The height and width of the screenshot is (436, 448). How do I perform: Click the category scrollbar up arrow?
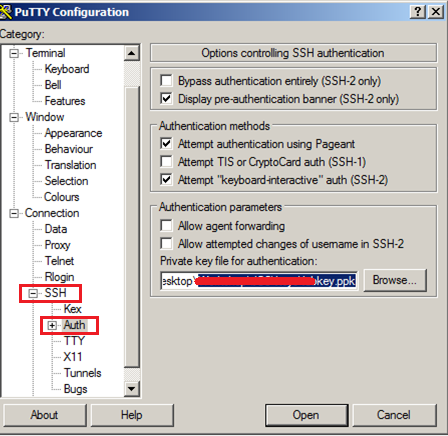pos(132,53)
